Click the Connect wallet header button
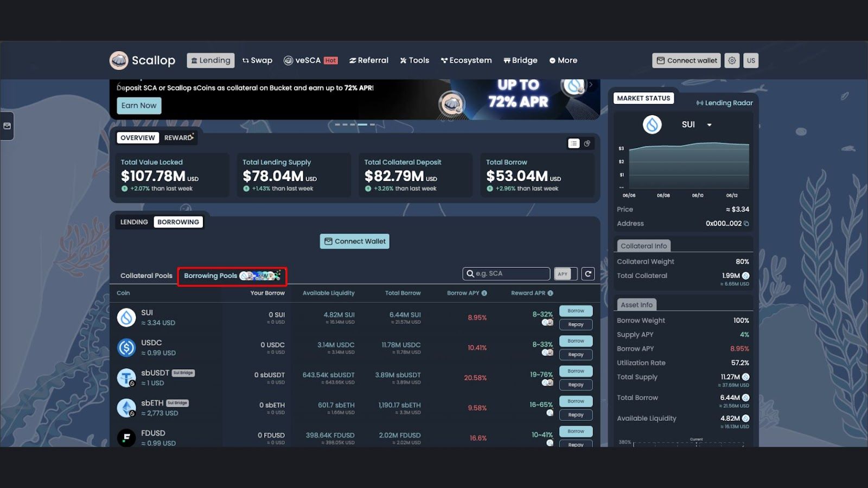Viewport: 868px width, 488px height. pos(686,60)
